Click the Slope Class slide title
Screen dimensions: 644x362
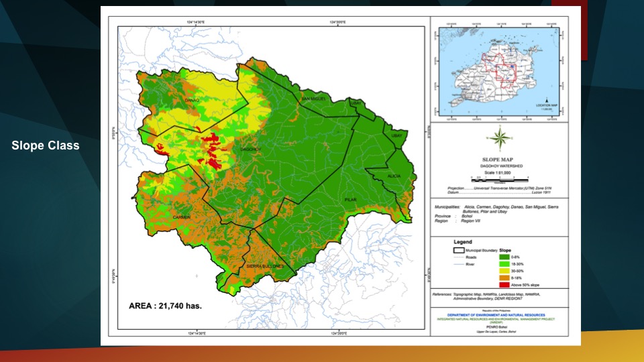tap(46, 145)
